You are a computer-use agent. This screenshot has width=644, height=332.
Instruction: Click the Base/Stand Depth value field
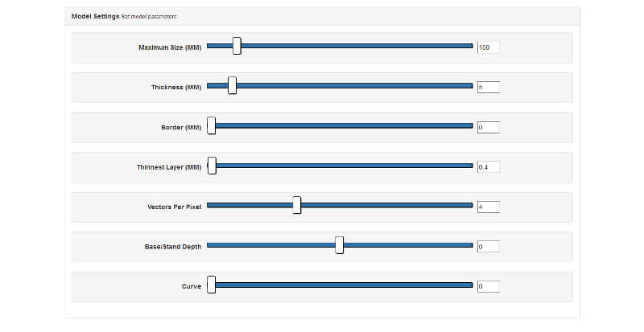point(488,246)
